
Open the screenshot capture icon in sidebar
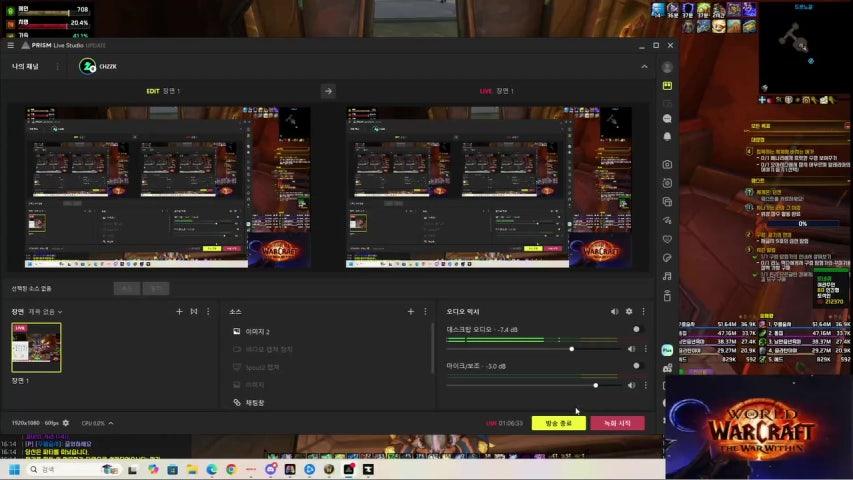coord(667,183)
